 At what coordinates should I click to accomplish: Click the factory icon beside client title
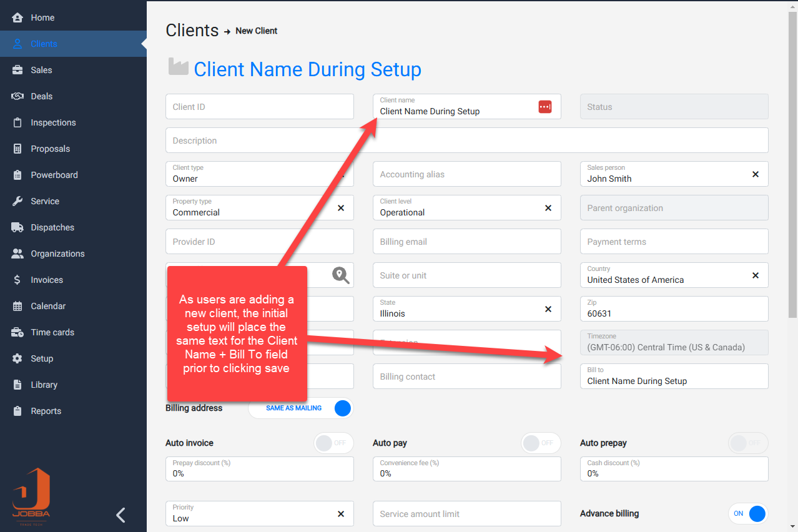(x=178, y=67)
